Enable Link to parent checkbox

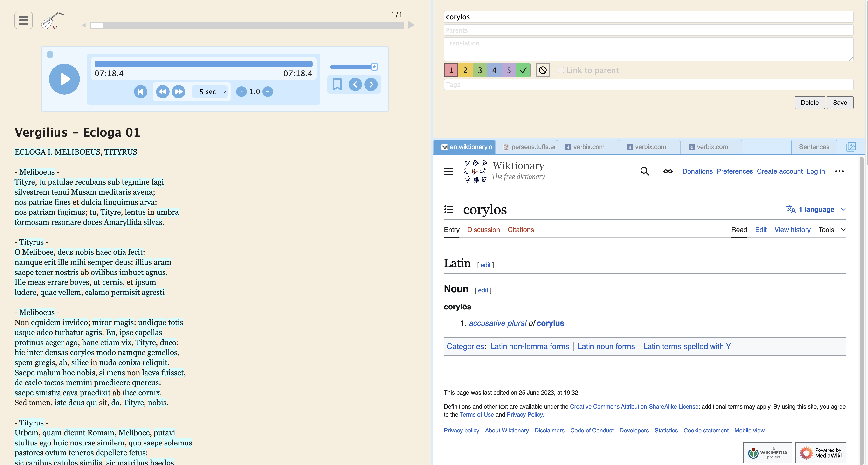click(561, 70)
